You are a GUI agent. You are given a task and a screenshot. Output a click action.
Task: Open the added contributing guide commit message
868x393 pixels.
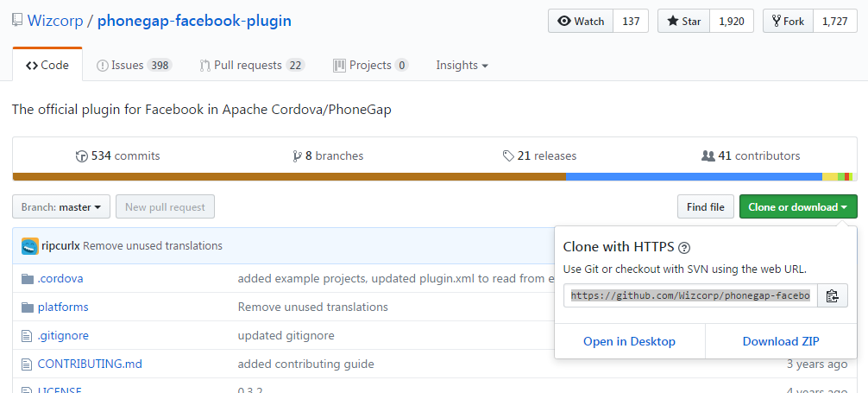tap(306, 364)
